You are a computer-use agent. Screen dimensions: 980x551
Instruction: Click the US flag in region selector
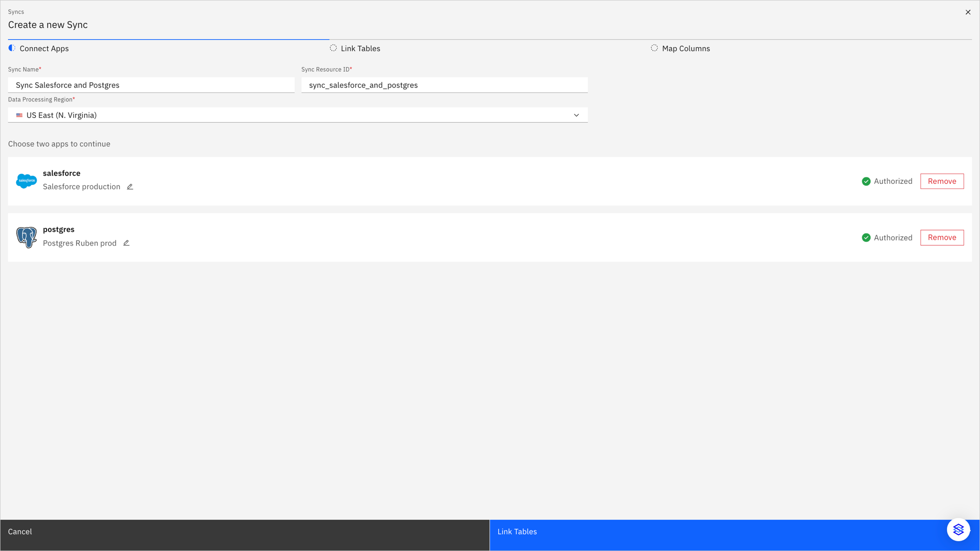point(19,115)
